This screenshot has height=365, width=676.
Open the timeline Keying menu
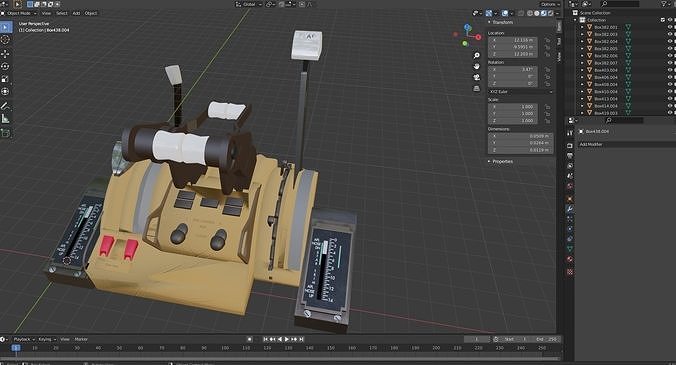47,339
